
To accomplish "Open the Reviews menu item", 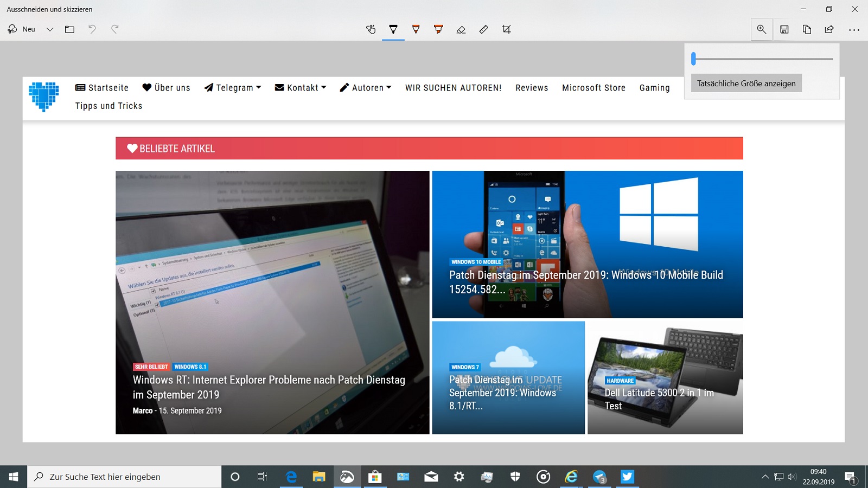I will click(532, 88).
